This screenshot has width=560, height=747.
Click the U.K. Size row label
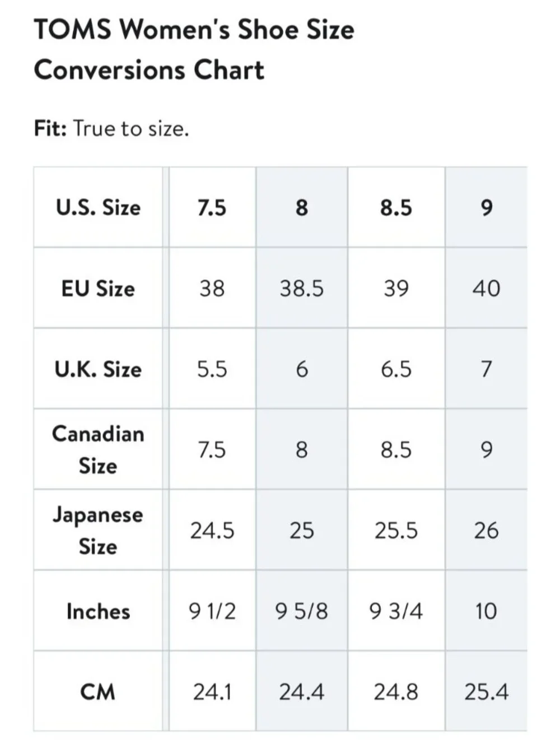click(98, 369)
